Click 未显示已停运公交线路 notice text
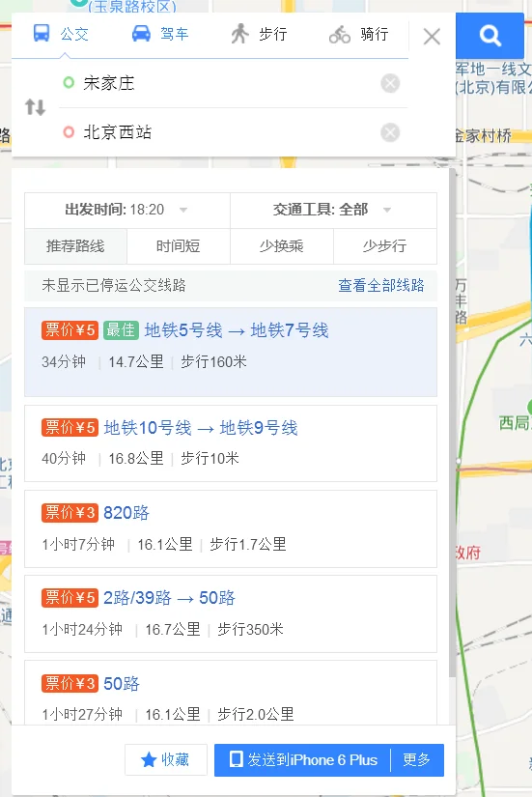532x797 pixels. click(114, 285)
